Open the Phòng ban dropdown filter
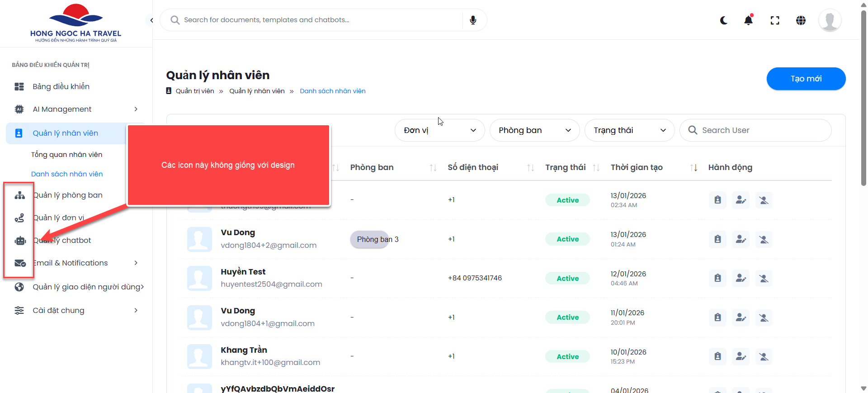The height and width of the screenshot is (393, 868). 534,130
